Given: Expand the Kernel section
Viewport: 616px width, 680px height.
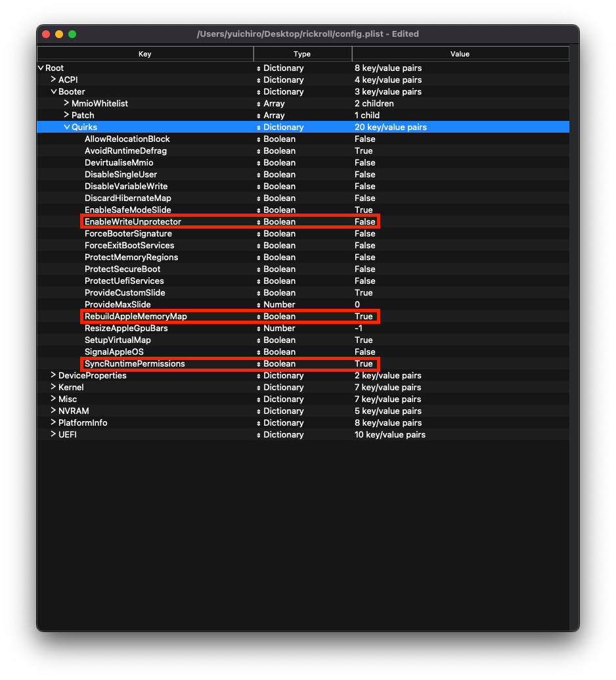Looking at the screenshot, I should pyautogui.click(x=53, y=387).
